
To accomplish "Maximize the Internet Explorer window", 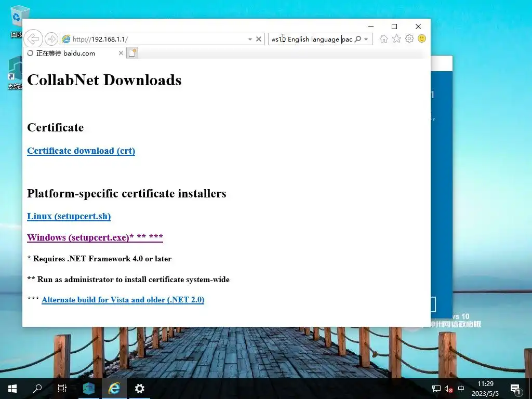I will (394, 26).
